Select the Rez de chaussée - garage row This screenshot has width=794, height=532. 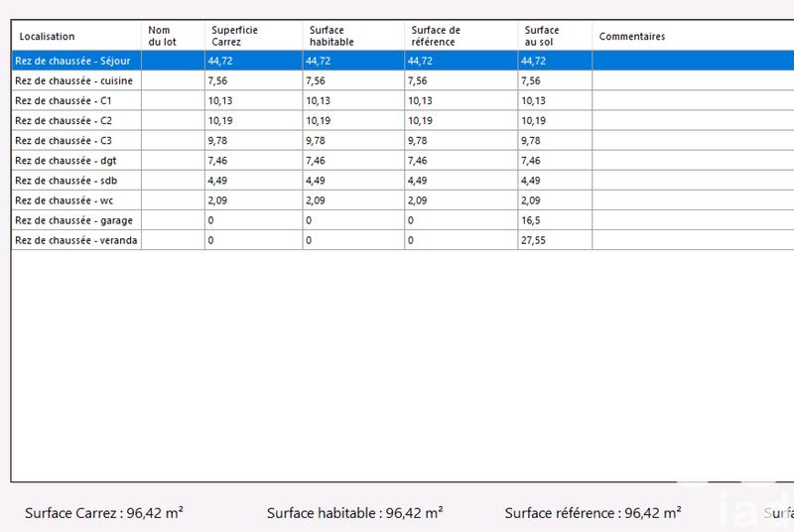click(x=76, y=219)
